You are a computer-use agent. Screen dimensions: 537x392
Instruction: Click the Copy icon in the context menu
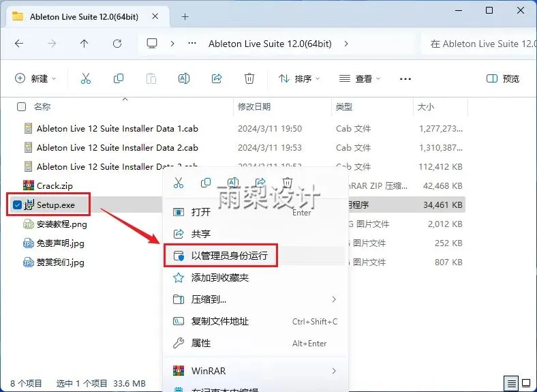coord(206,183)
